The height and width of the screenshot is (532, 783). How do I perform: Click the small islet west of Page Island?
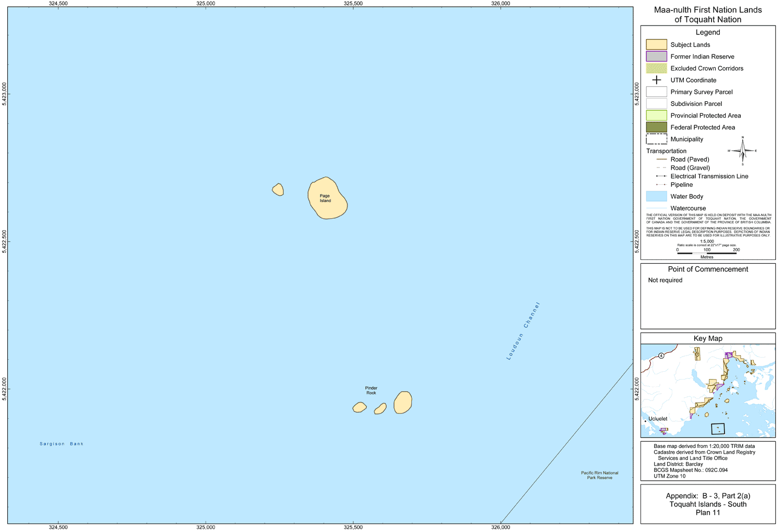coord(278,190)
